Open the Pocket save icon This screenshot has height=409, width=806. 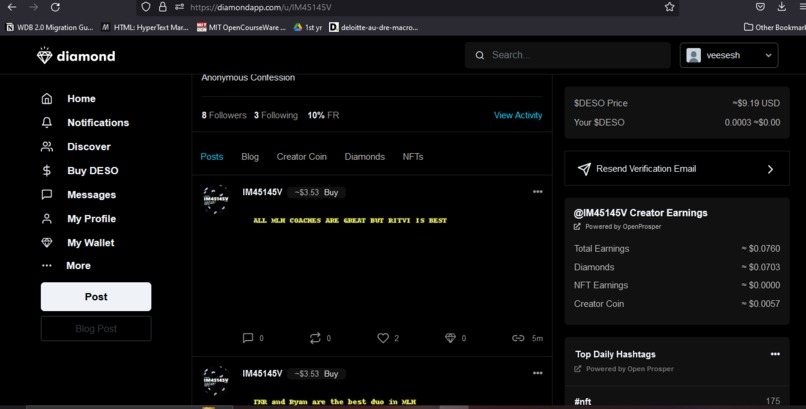(x=760, y=7)
